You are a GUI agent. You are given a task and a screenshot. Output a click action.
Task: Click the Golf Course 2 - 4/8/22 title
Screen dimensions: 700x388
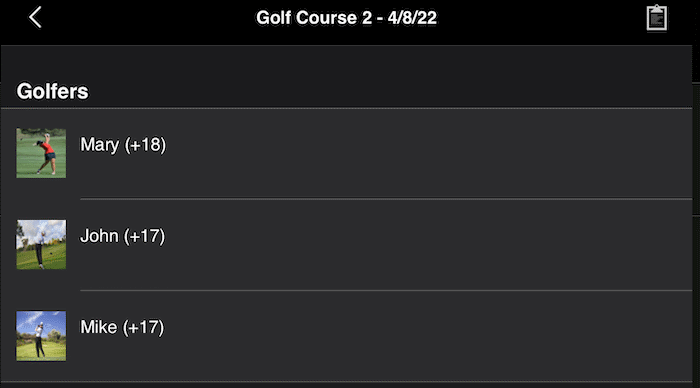point(346,18)
